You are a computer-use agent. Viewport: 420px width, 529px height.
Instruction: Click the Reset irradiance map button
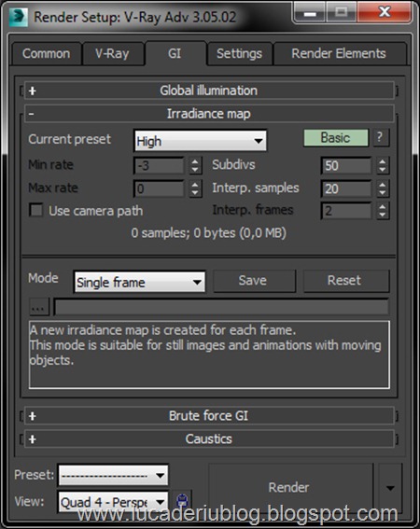coord(346,281)
